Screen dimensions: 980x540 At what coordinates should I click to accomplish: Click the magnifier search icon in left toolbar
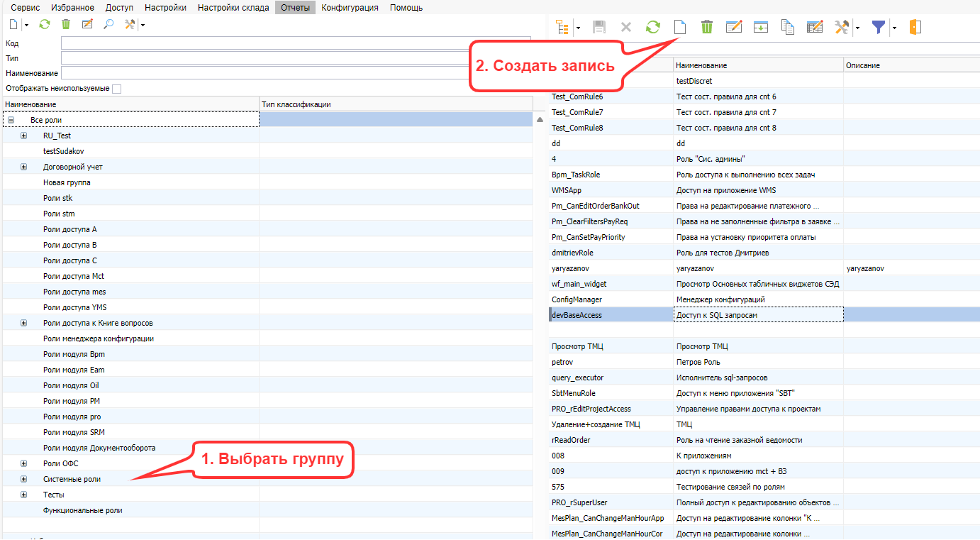tap(108, 24)
